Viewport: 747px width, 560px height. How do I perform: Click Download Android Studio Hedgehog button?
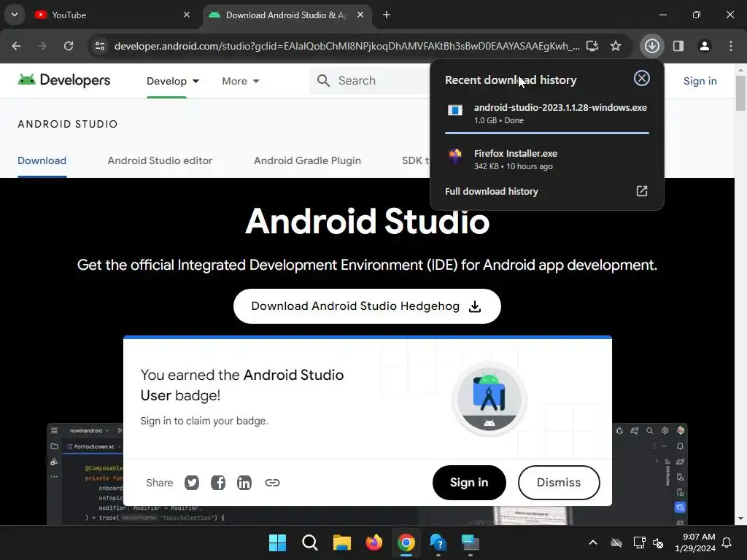(x=367, y=306)
